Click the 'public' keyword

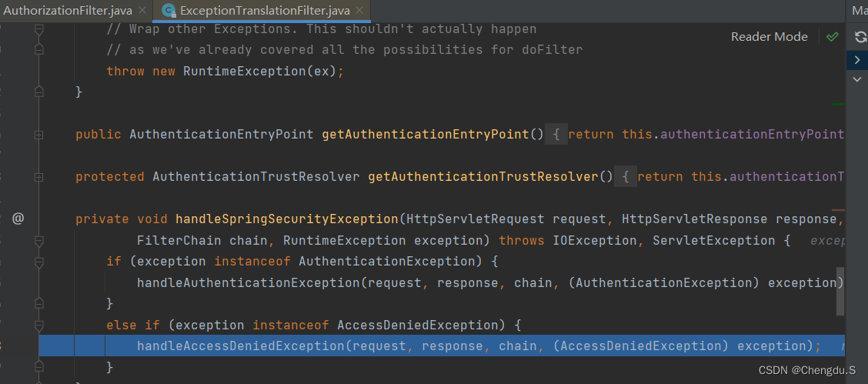[98, 135]
